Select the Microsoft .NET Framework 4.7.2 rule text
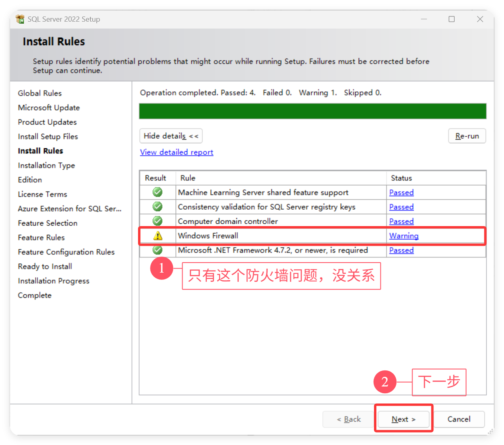 pos(273,250)
